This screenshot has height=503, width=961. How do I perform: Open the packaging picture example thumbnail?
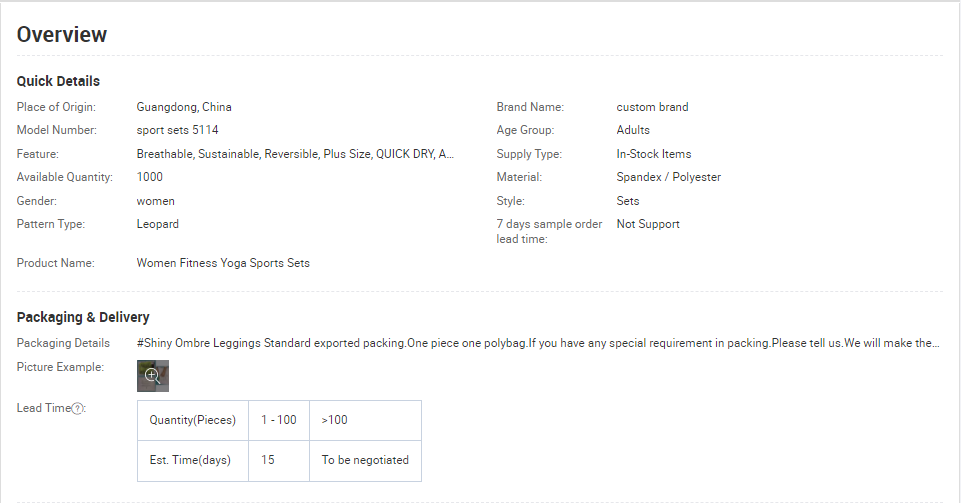click(x=153, y=376)
